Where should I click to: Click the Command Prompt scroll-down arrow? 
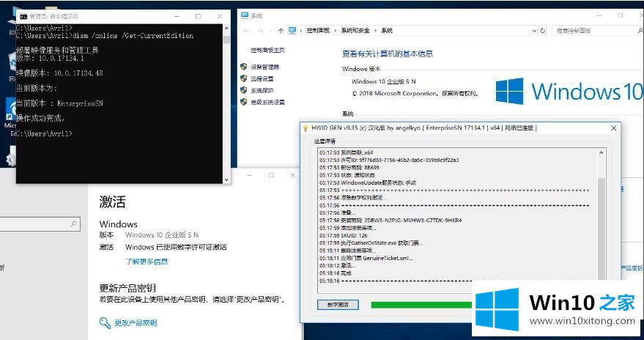click(226, 180)
